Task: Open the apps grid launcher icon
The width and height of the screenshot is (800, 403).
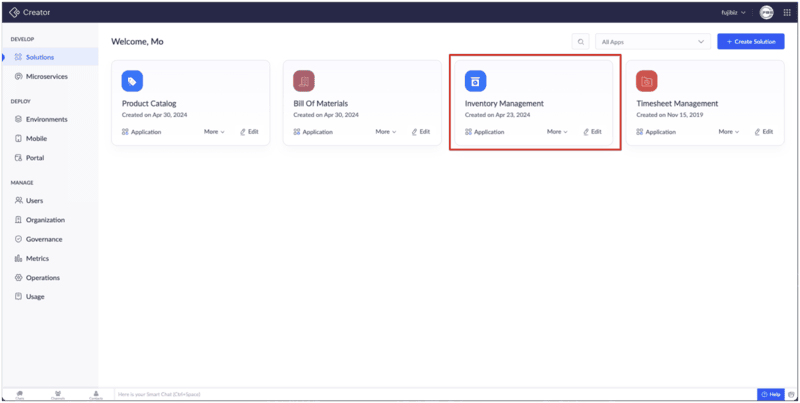Action: 787,12
